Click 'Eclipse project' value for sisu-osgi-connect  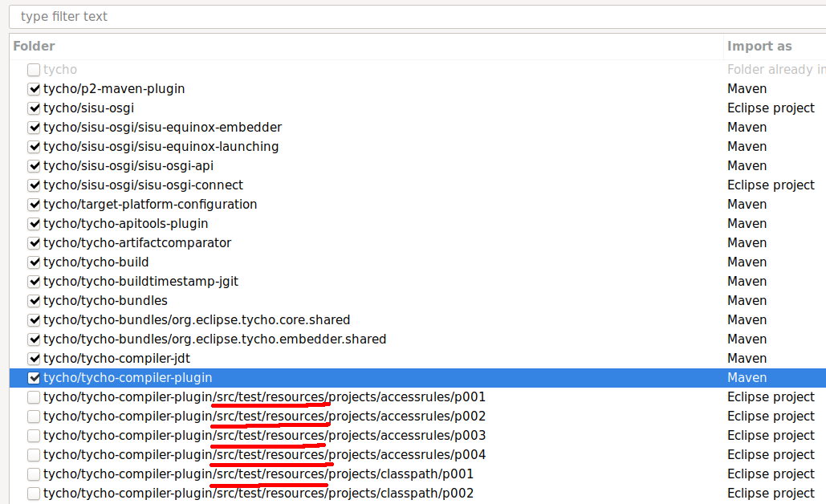(771, 185)
